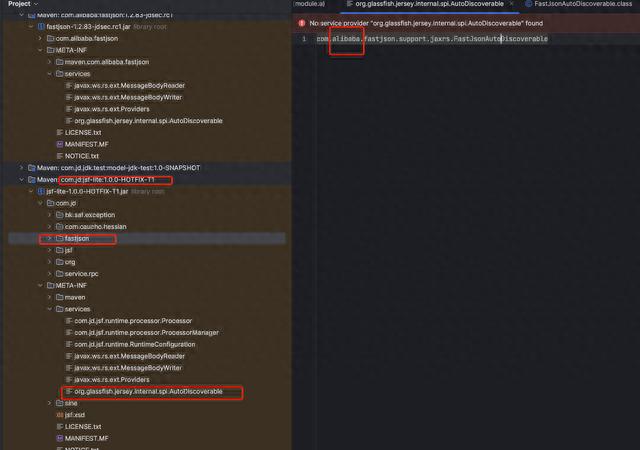Image resolution: width=640 pixels, height=450 pixels.
Task: Click the NOTICE.txt file icon in fastjson jar
Action: (60, 156)
